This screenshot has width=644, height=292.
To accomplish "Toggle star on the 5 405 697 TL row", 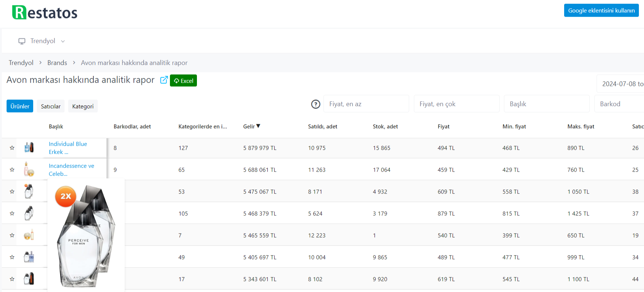I will (x=12, y=257).
